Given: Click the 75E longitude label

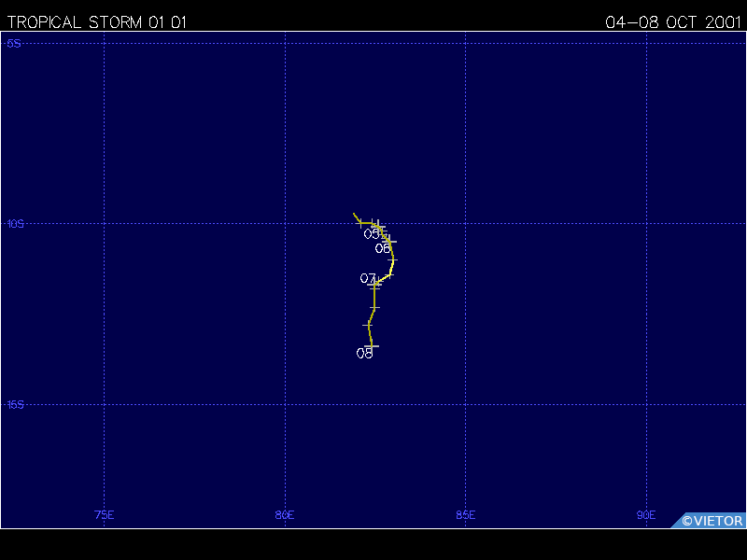Looking at the screenshot, I should click(105, 515).
